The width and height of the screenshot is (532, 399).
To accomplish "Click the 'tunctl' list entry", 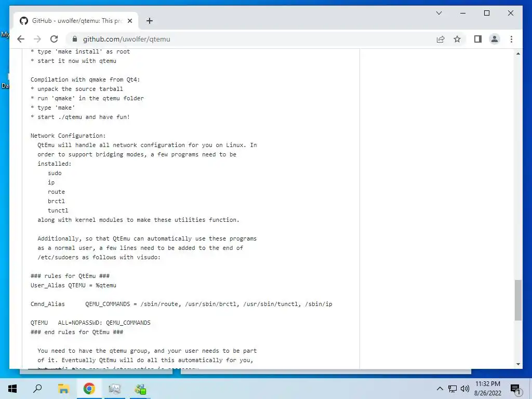I will [58, 210].
